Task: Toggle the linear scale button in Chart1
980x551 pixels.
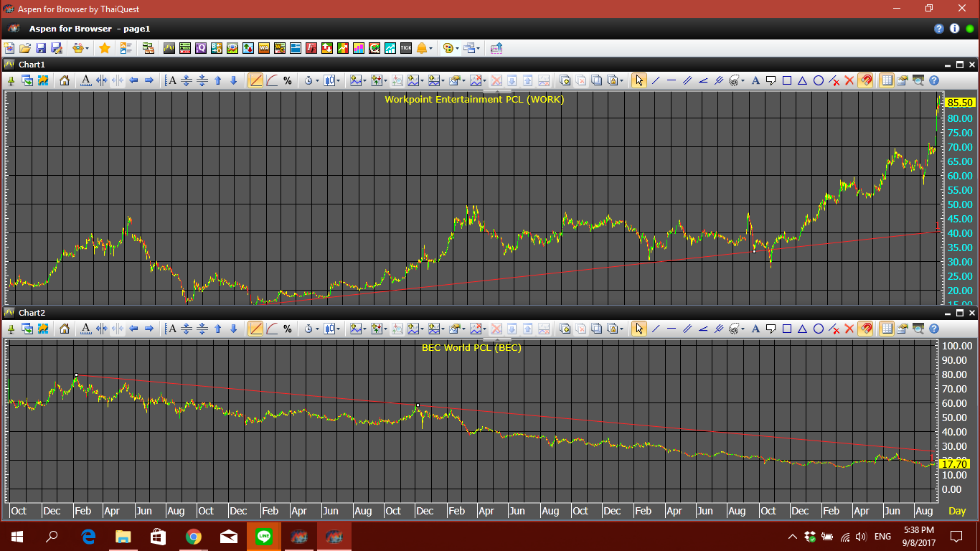Action: (x=256, y=80)
